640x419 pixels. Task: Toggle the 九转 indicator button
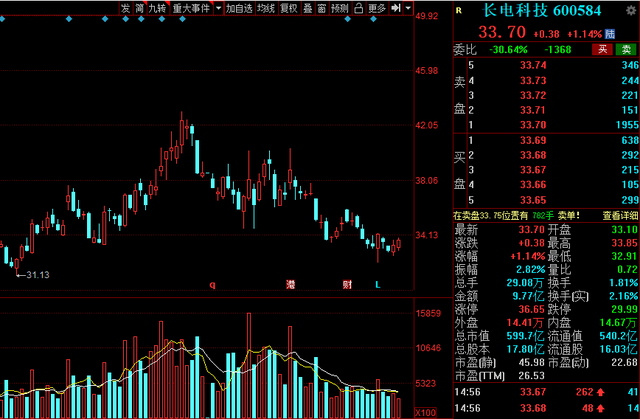pos(158,8)
